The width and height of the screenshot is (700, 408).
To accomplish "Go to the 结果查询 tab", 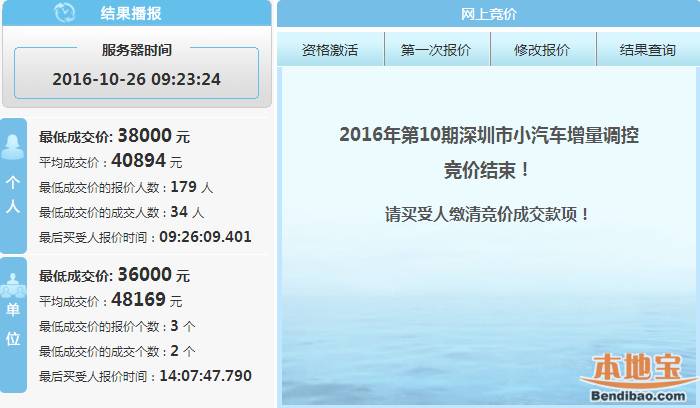I will [x=647, y=49].
